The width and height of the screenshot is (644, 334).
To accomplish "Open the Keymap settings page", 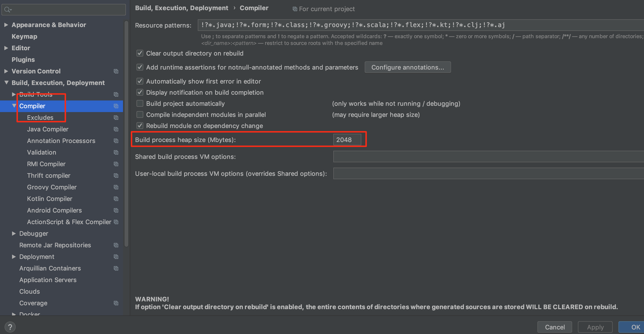I will pos(24,36).
